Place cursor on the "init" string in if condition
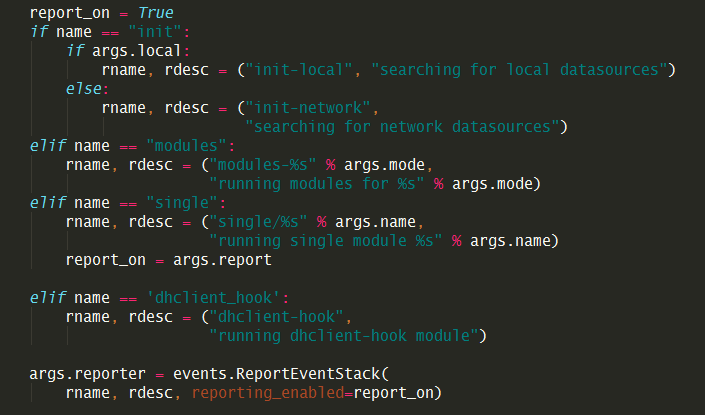 148,33
